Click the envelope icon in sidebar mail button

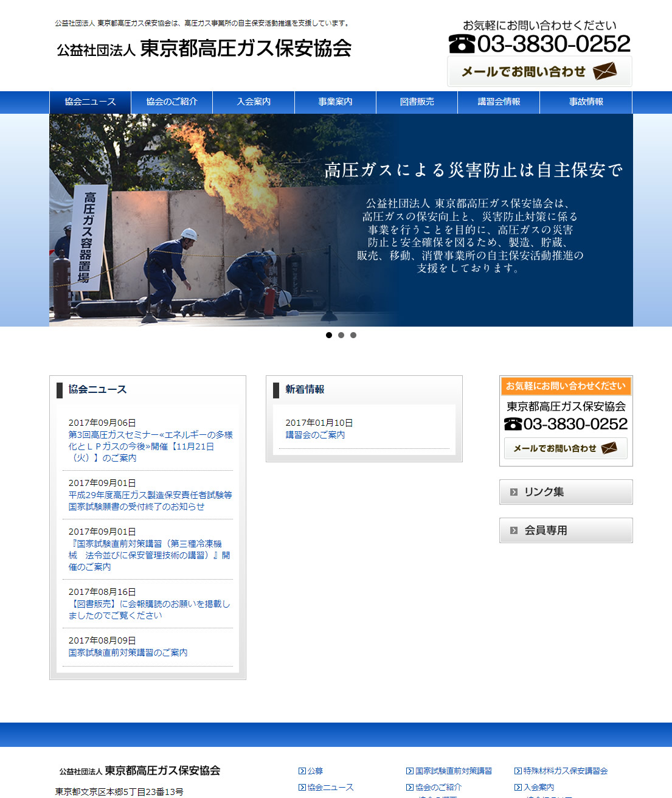609,448
